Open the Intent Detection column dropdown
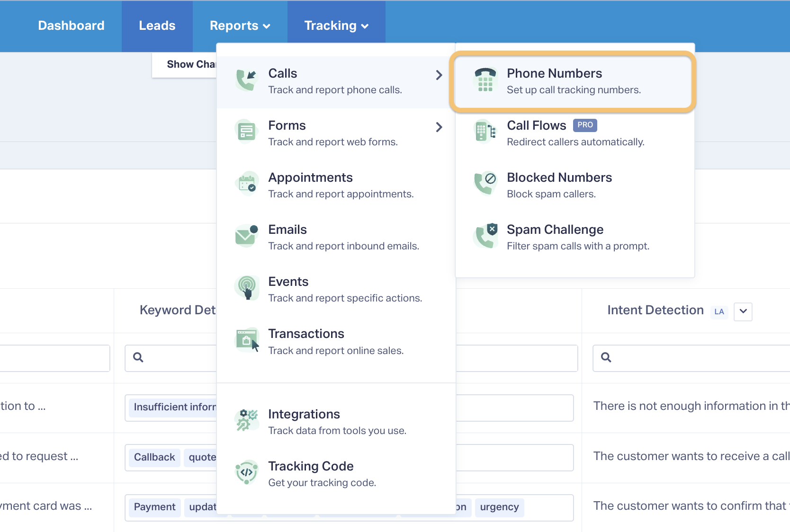 coord(743,311)
